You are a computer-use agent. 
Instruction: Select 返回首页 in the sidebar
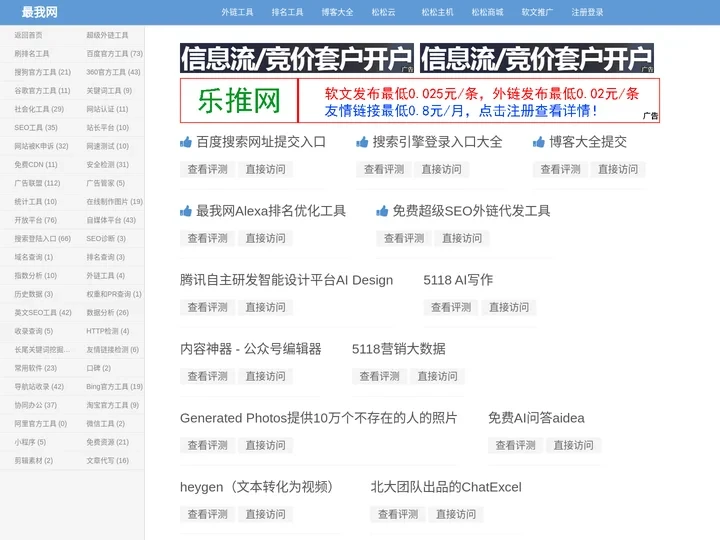28,35
